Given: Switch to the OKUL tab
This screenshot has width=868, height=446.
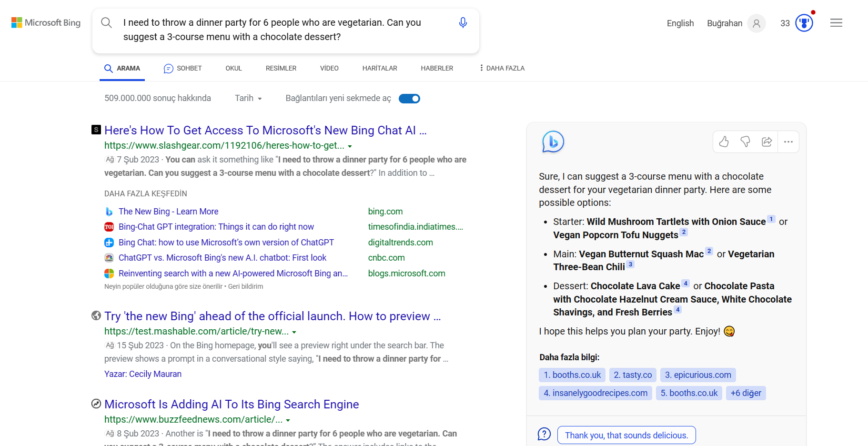Looking at the screenshot, I should (x=234, y=68).
